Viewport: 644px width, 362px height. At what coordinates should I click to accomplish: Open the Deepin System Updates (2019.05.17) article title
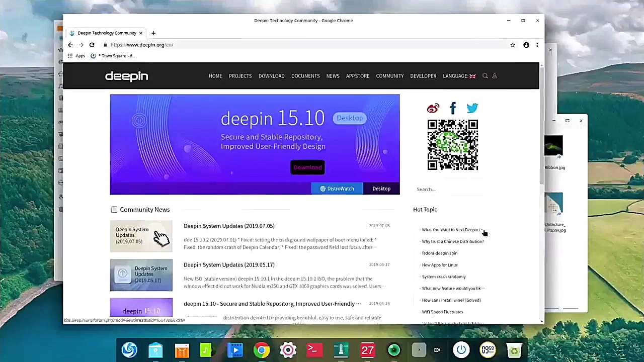229,264
